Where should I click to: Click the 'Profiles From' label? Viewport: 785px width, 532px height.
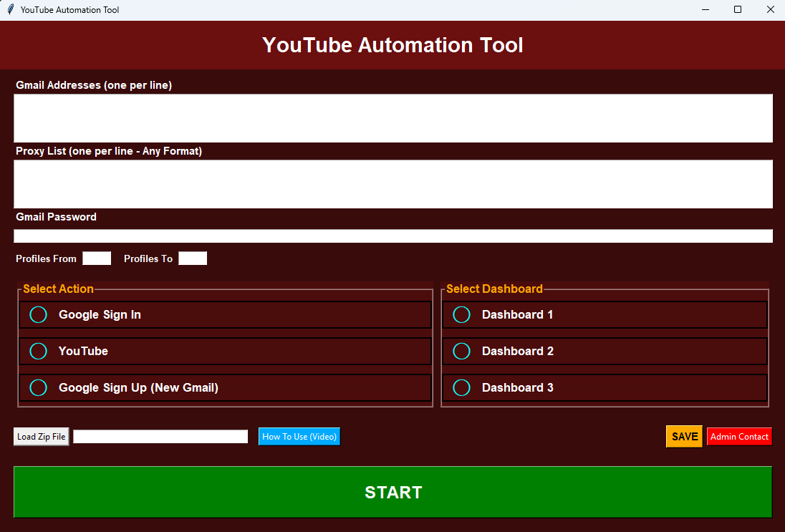46,258
